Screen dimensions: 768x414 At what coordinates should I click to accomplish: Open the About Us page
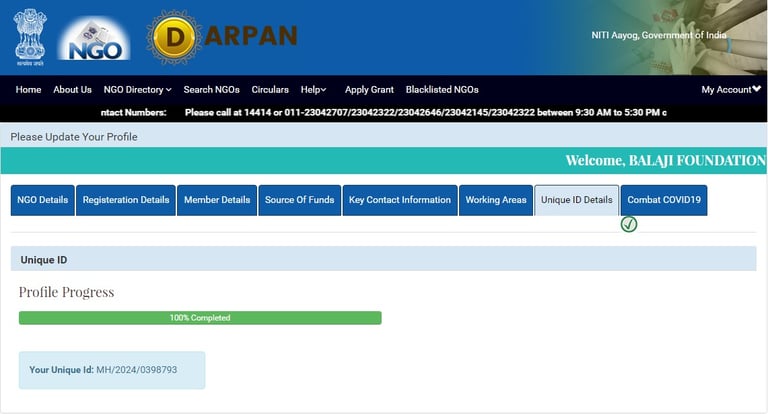72,90
